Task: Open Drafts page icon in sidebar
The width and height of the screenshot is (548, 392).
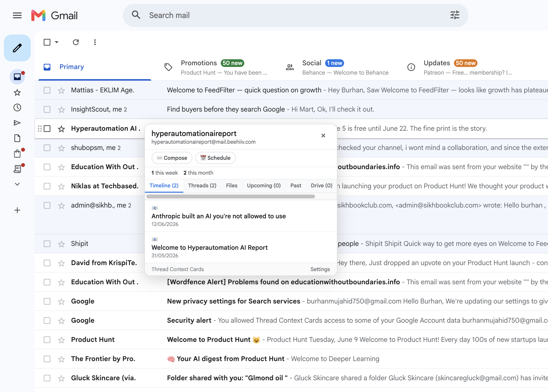Action: coord(17,138)
